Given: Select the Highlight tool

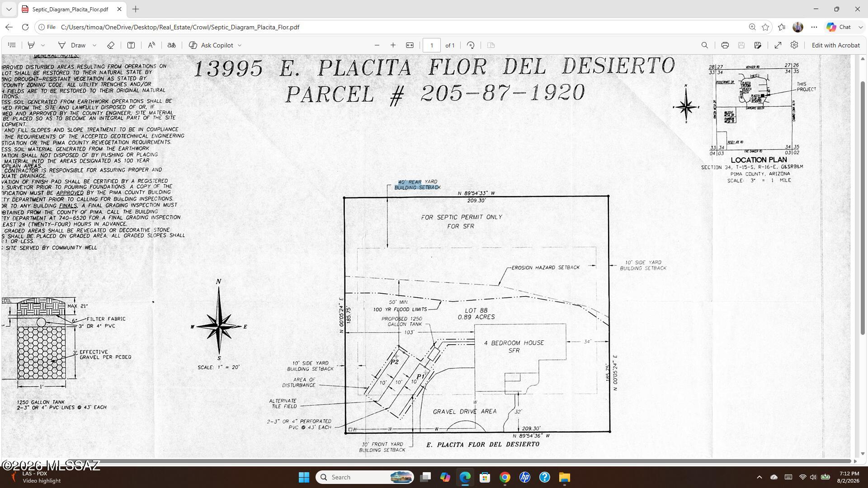Looking at the screenshot, I should pos(31,45).
